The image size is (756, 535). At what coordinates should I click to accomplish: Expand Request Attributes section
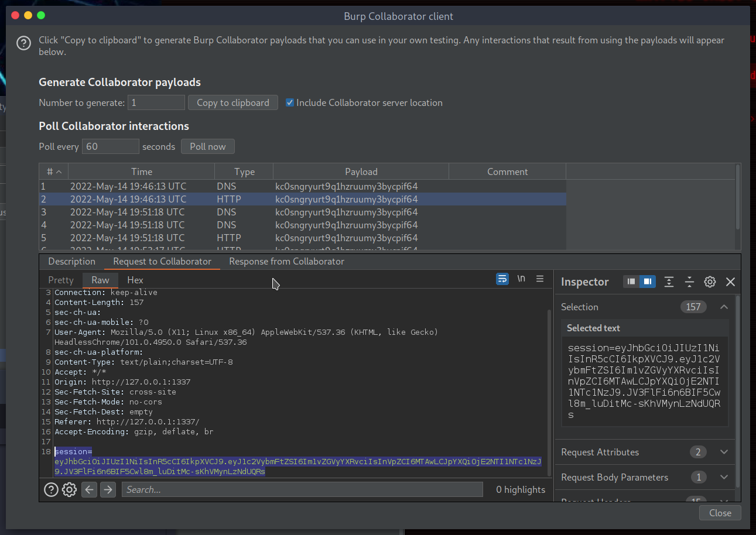(x=724, y=452)
